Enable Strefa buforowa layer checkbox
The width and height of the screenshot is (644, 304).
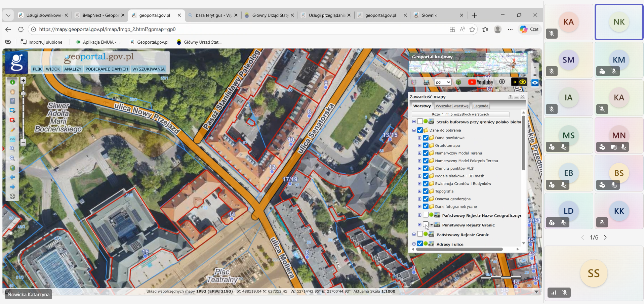click(x=420, y=122)
